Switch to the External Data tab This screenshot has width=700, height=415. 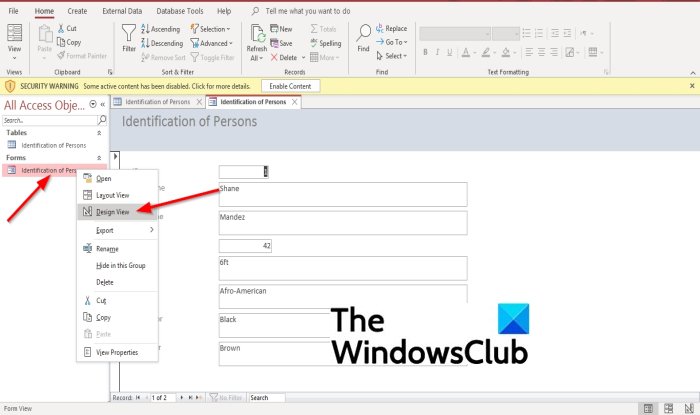122,11
